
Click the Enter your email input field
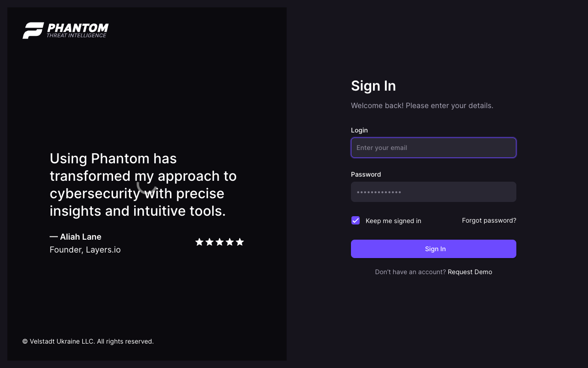coord(433,148)
